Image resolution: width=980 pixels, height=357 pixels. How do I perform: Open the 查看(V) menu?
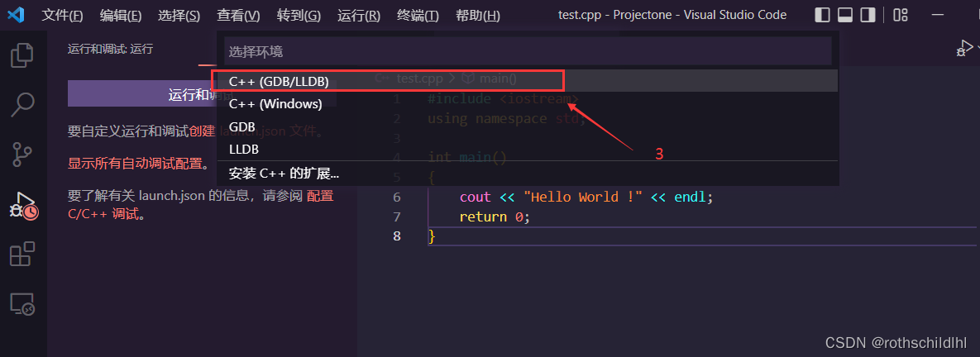238,16
